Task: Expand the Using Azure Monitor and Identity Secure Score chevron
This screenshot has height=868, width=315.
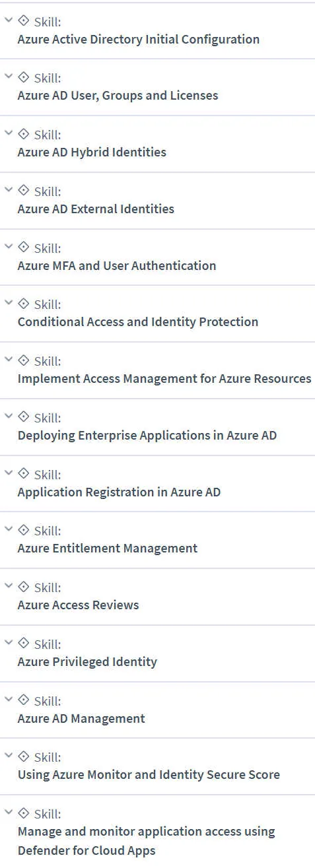Action: point(8,756)
